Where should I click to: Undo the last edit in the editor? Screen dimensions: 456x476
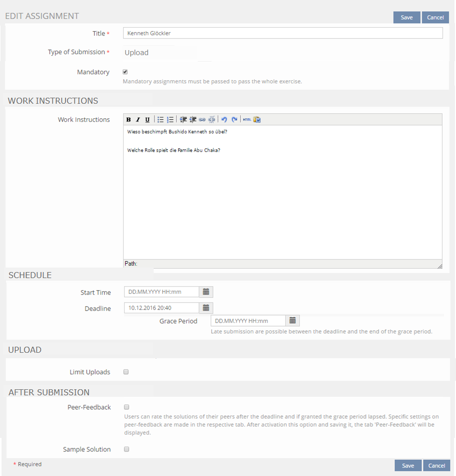[x=224, y=120]
